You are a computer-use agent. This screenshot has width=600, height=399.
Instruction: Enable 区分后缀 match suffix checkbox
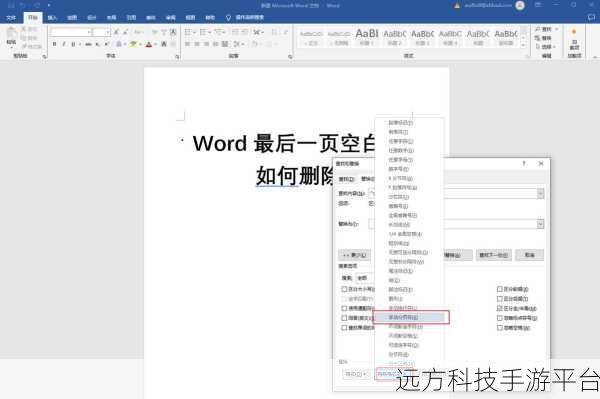(499, 298)
